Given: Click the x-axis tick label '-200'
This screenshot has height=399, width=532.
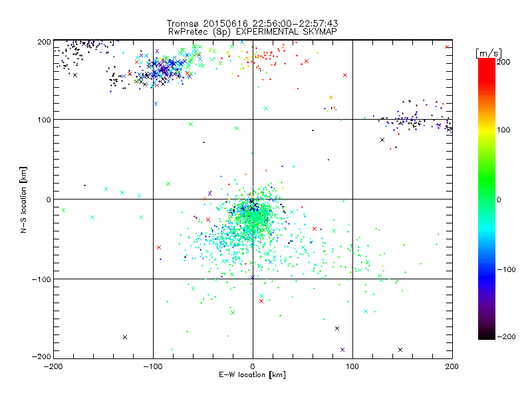Looking at the screenshot, I should [x=53, y=366].
